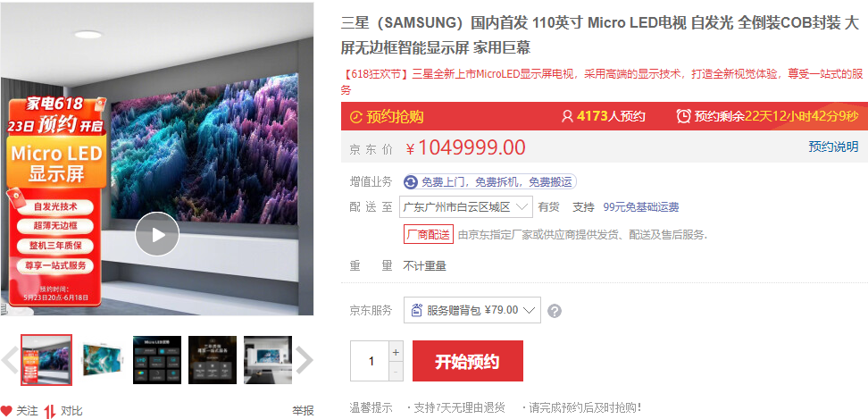Click the 服务赠背包 bag icon
The width and height of the screenshot is (868, 419).
coord(417,310)
